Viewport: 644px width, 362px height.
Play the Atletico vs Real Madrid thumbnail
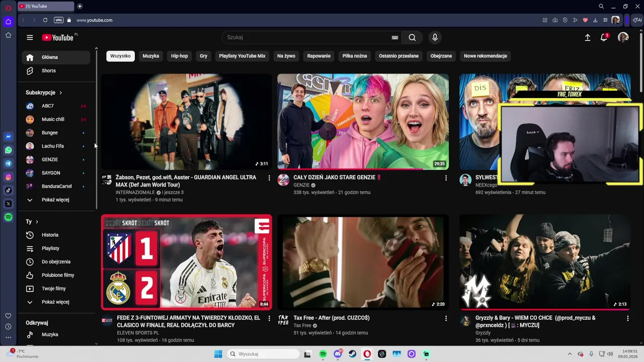click(x=187, y=262)
